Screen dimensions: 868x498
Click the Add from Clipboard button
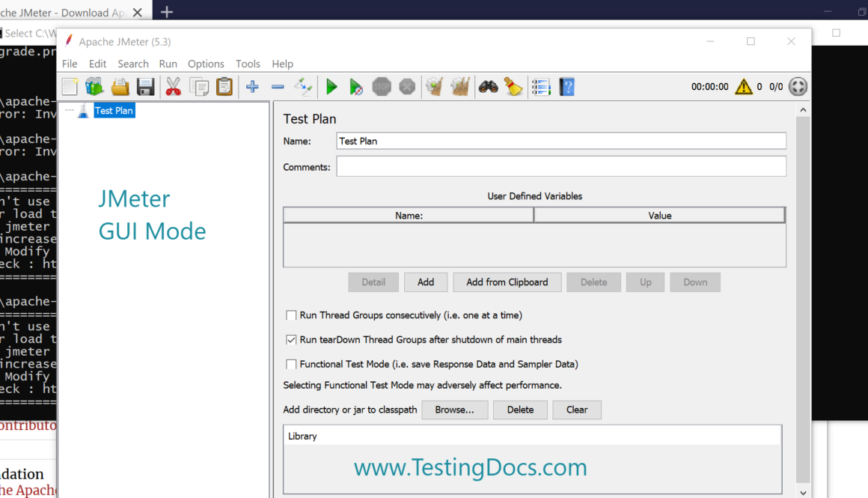click(507, 282)
